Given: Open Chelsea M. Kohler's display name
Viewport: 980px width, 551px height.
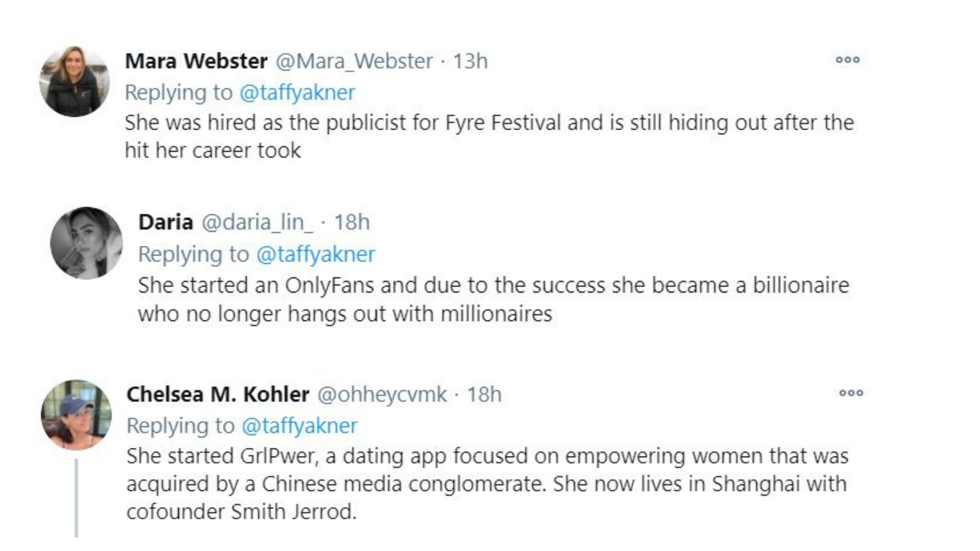Looking at the screenshot, I should 217,394.
